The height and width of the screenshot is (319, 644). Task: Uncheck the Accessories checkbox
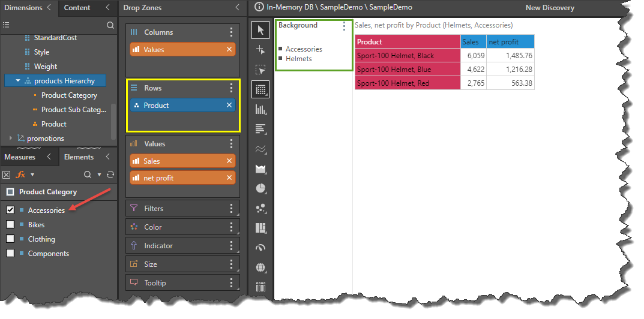tap(10, 210)
